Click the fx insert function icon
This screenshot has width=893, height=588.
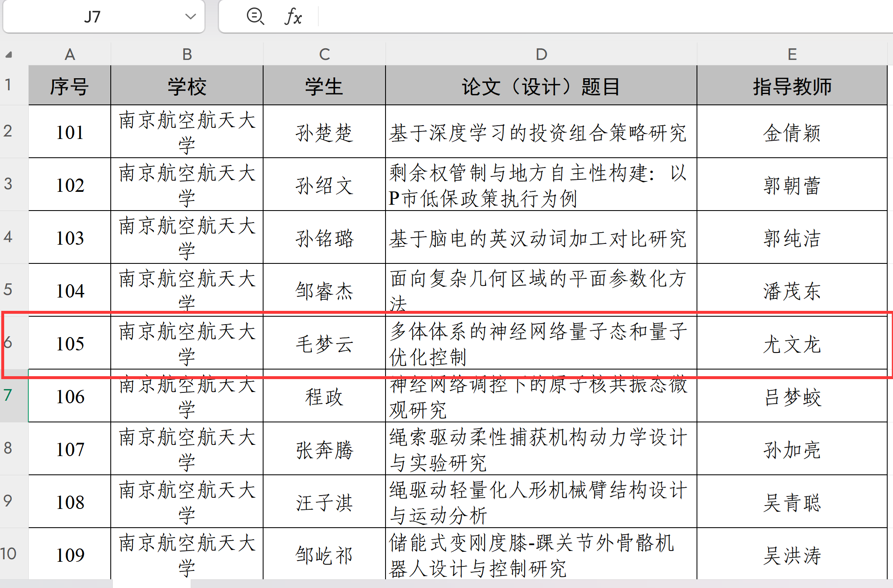(293, 17)
